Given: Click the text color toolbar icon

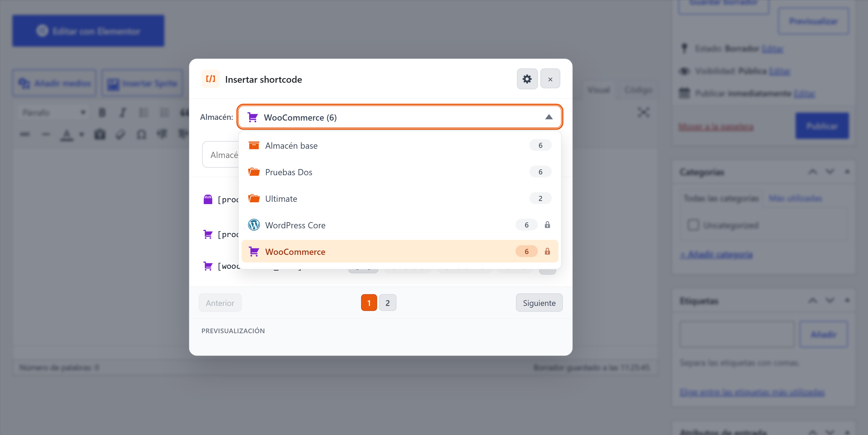Looking at the screenshot, I should pos(67,135).
